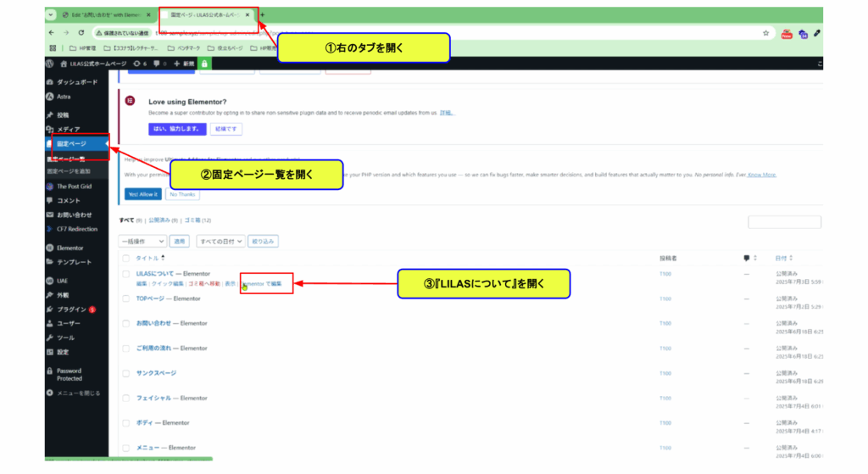Viewport: 868px width, 474px height.
Task: Click the WordPress logo in admin bar
Action: (50, 64)
